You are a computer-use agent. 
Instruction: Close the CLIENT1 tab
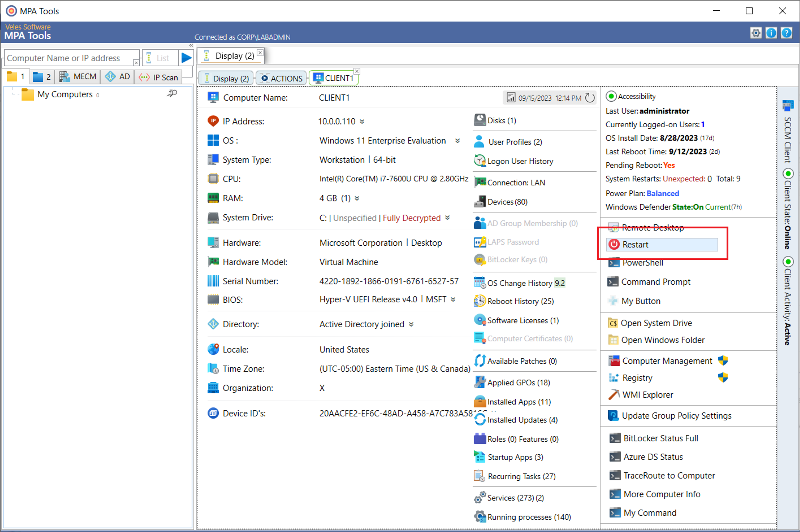click(357, 71)
